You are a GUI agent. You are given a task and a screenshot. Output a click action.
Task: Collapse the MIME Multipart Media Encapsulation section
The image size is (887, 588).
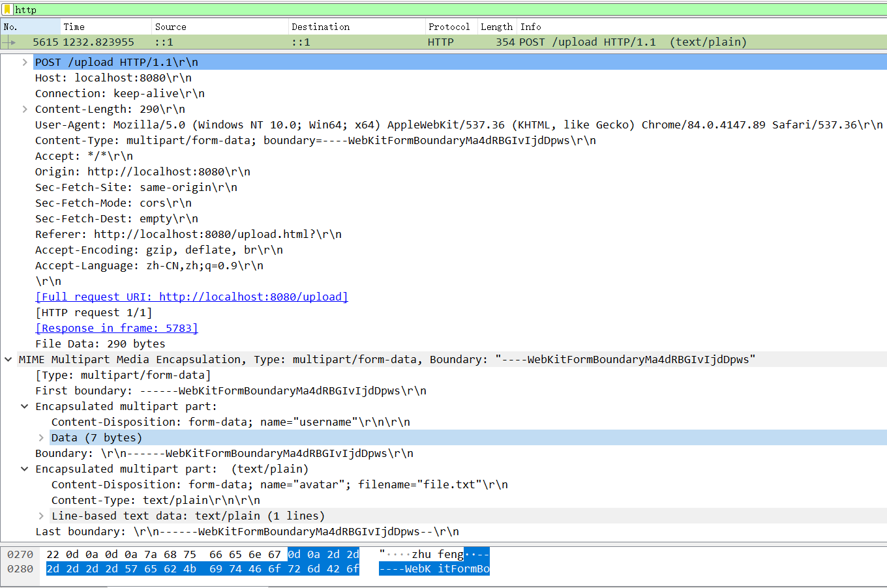[x=8, y=360]
